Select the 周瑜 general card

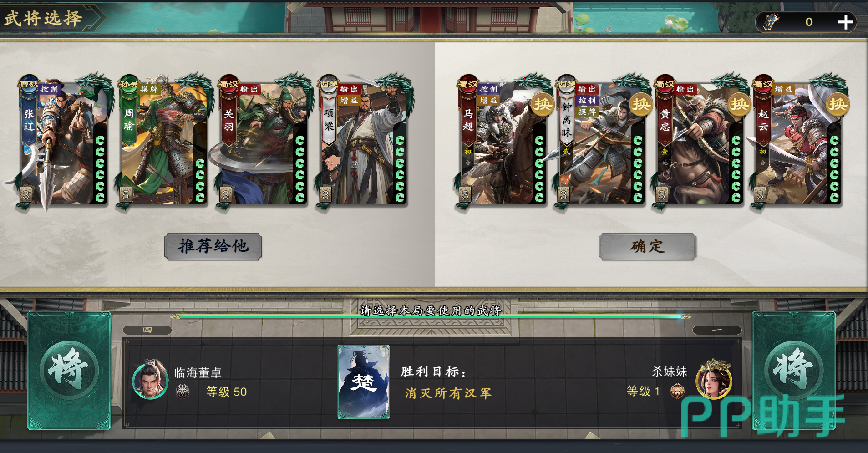(x=163, y=142)
